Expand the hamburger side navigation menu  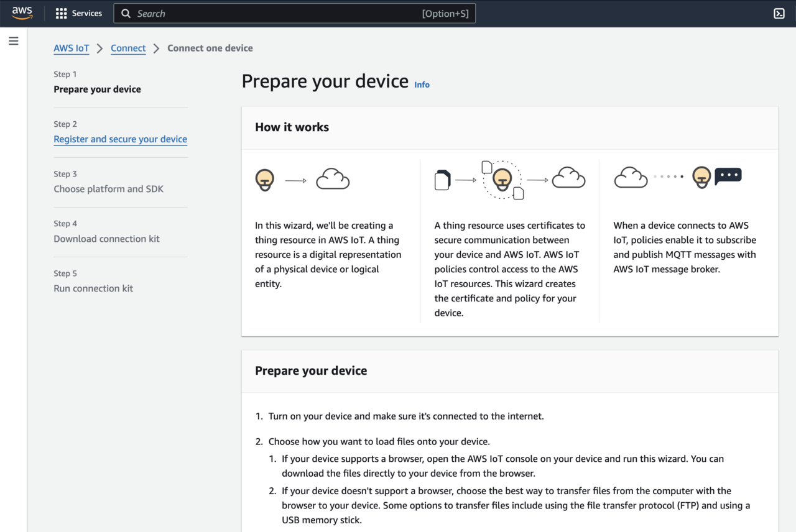14,41
